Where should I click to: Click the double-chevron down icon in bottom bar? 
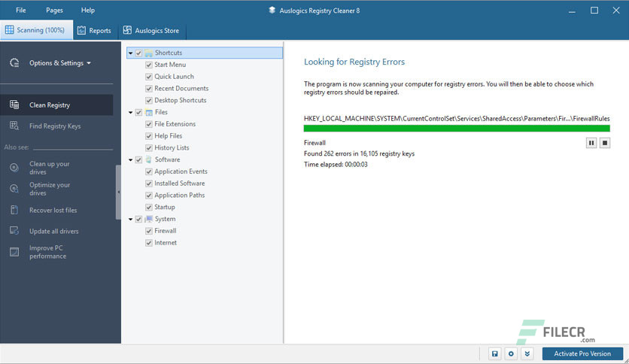[x=527, y=353]
